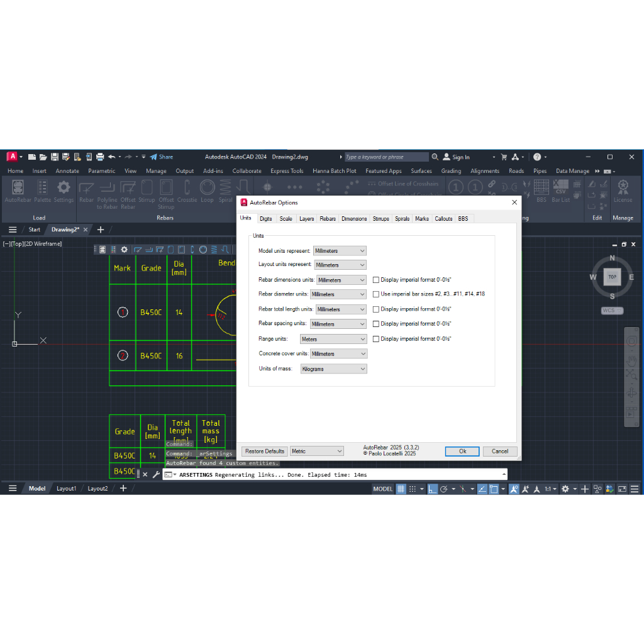Open Rebar total length units dropdown
Image resolution: width=644 pixels, height=644 pixels.
(x=341, y=309)
